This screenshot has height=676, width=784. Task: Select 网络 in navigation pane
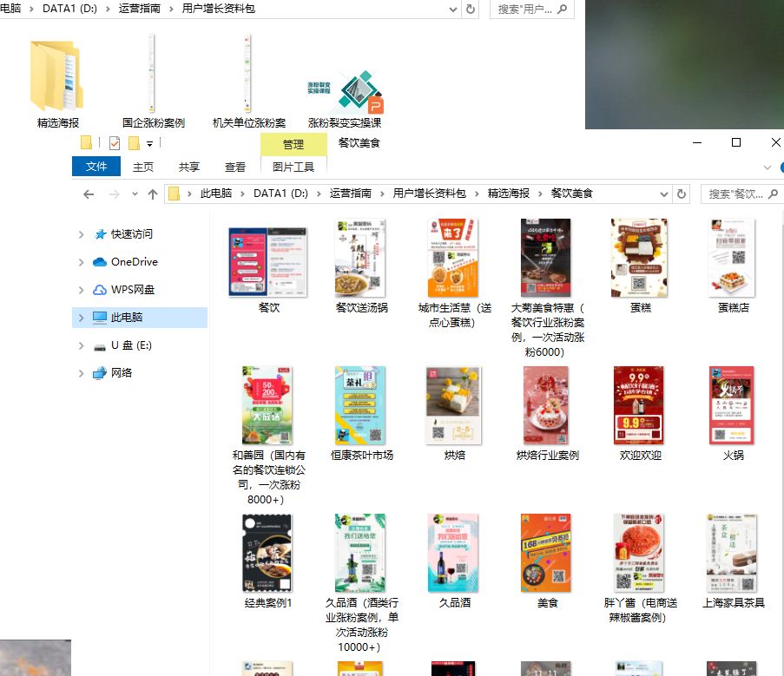(x=122, y=373)
